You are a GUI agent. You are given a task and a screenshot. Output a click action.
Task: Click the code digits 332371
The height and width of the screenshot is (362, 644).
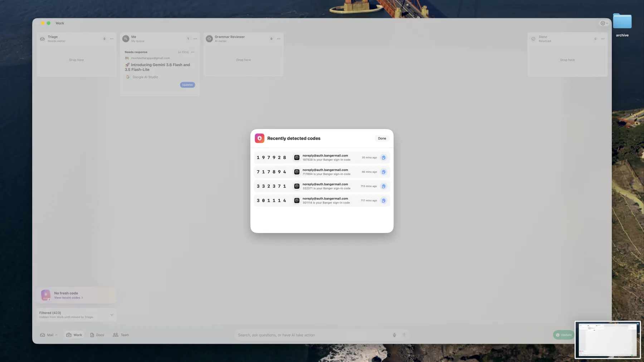pos(271,186)
